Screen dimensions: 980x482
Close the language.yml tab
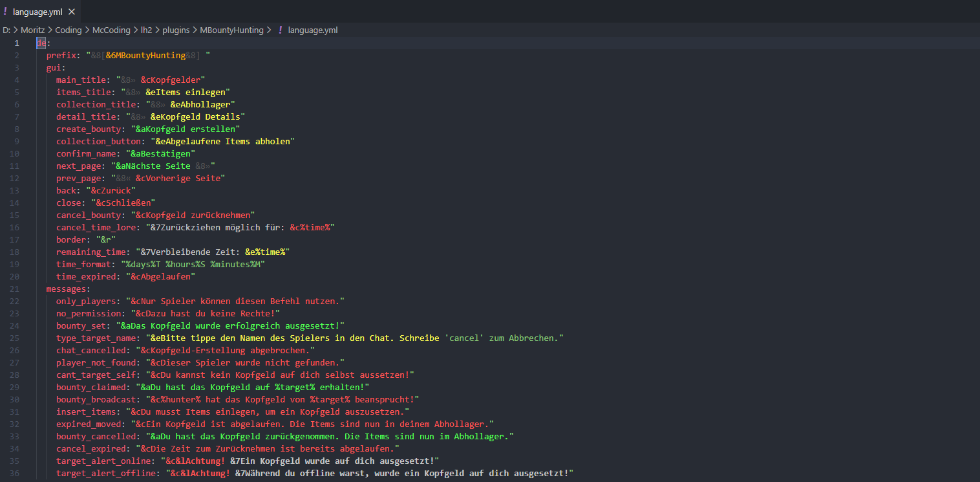(x=71, y=12)
